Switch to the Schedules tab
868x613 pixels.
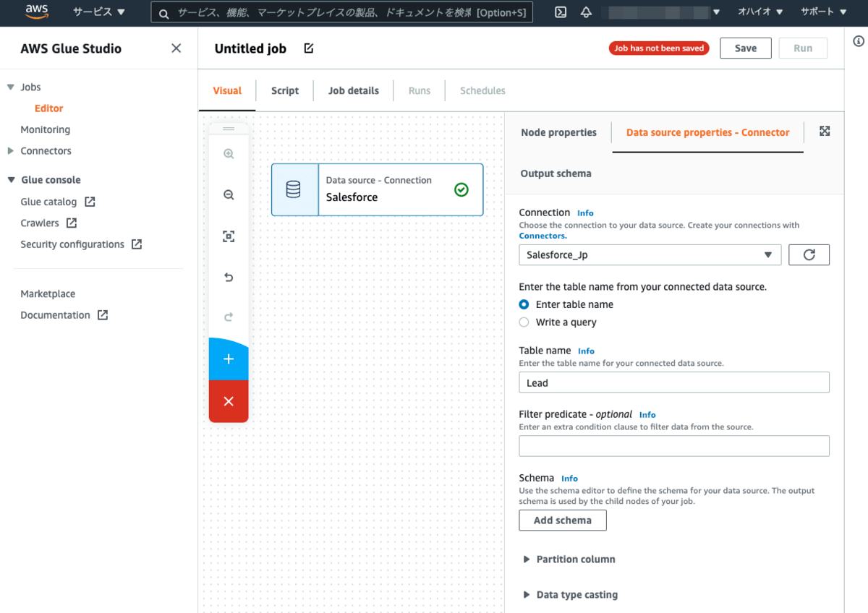pos(482,90)
